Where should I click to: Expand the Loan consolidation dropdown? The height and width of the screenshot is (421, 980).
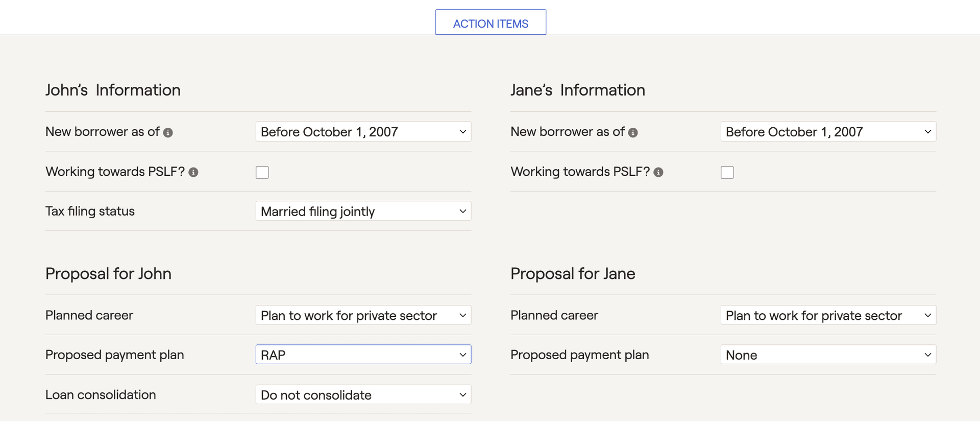coord(363,394)
